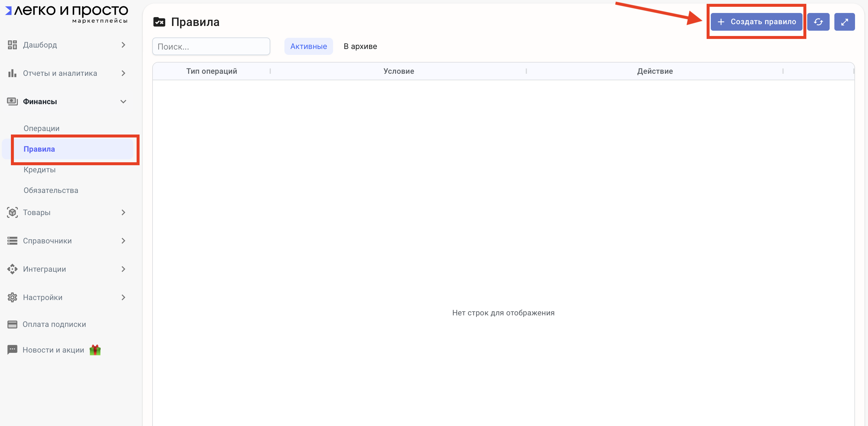The height and width of the screenshot is (426, 868).
Task: Open the Операции submenu item
Action: (41, 128)
